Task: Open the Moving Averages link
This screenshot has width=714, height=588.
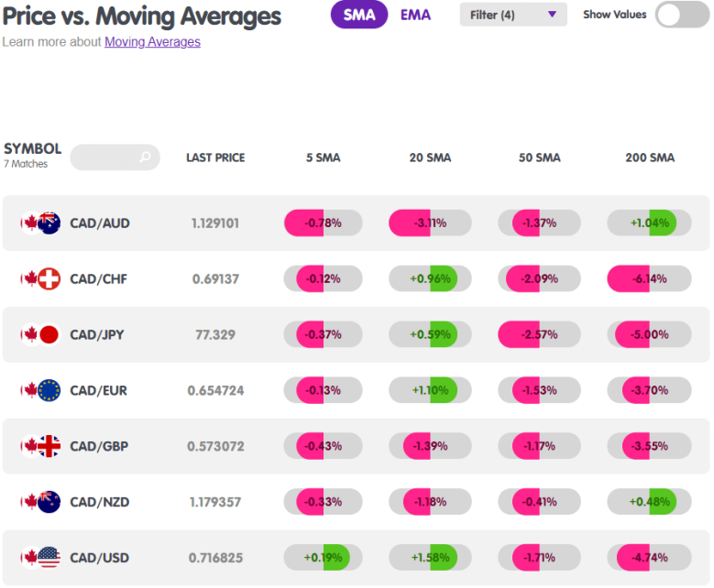Action: (152, 42)
